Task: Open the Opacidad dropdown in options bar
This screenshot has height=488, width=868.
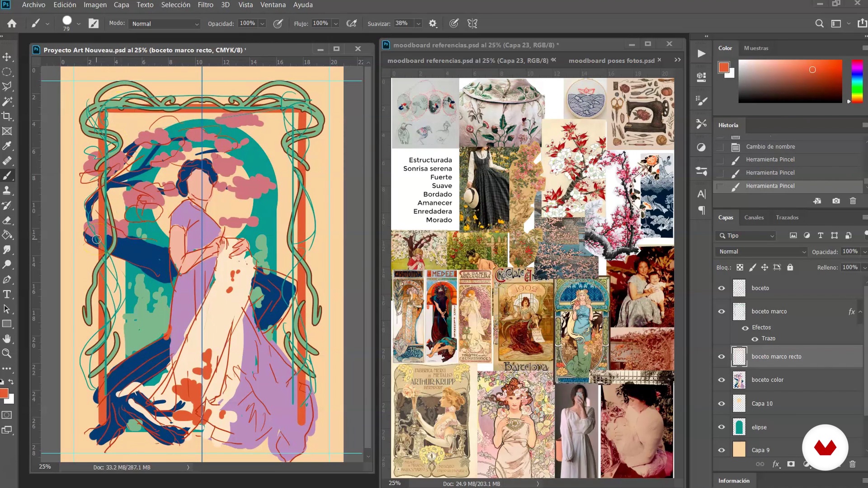Action: [262, 24]
